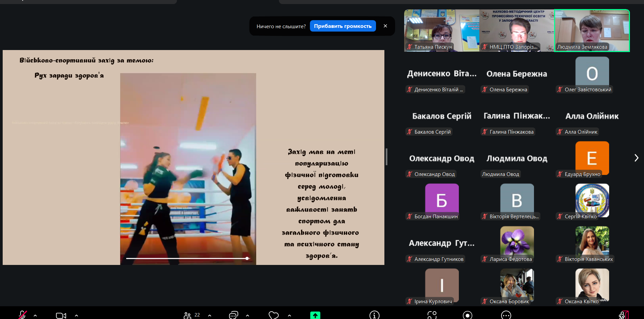The image size is (644, 319).
Task: Select Татьяна Пискун's video tile
Action: coord(441,30)
